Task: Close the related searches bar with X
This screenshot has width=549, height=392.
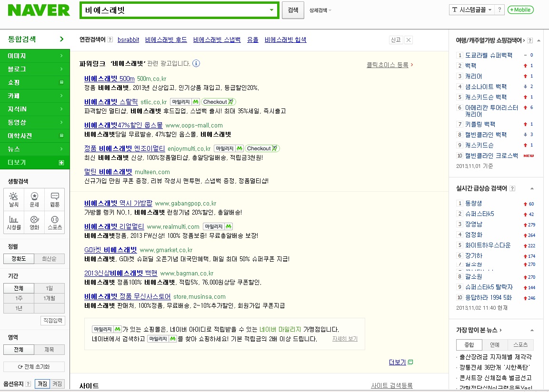Action: click(408, 40)
